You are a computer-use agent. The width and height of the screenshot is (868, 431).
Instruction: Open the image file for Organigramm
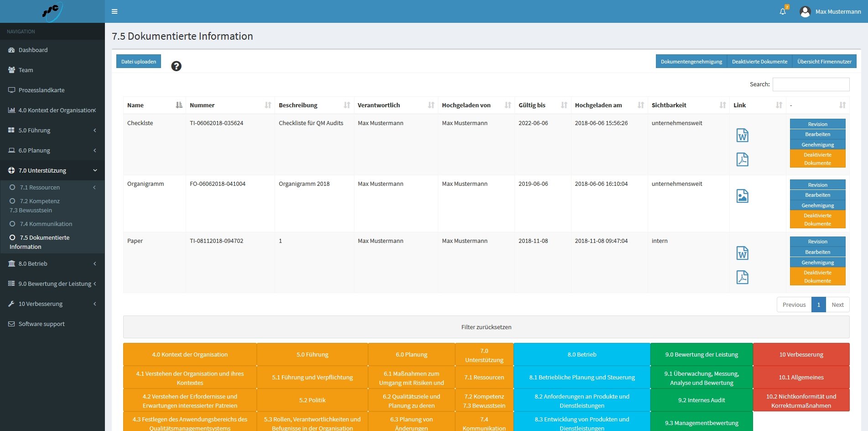[x=743, y=196]
